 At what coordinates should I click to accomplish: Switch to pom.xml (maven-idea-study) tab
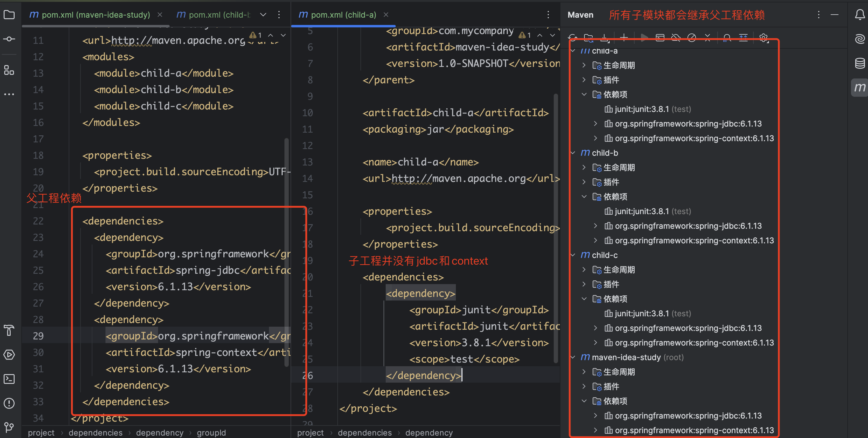pyautogui.click(x=90, y=15)
